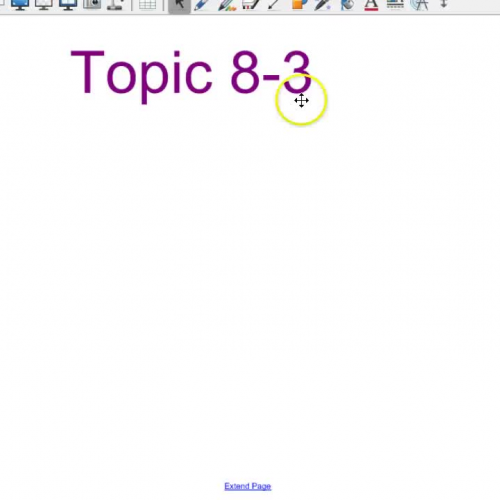Click the third monitor display icon
The height and width of the screenshot is (500, 500).
pos(68,5)
